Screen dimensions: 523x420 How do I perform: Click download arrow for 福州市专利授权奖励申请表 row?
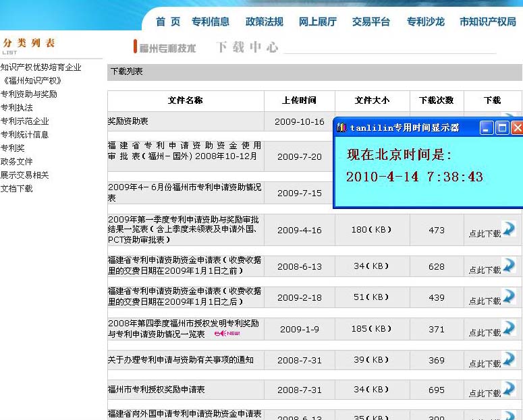pos(509,389)
